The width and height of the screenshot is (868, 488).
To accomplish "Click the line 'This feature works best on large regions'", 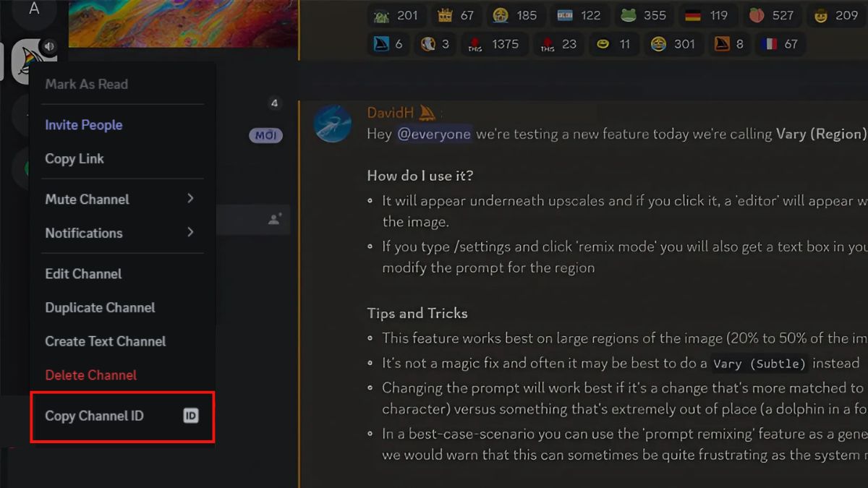I will 624,338.
